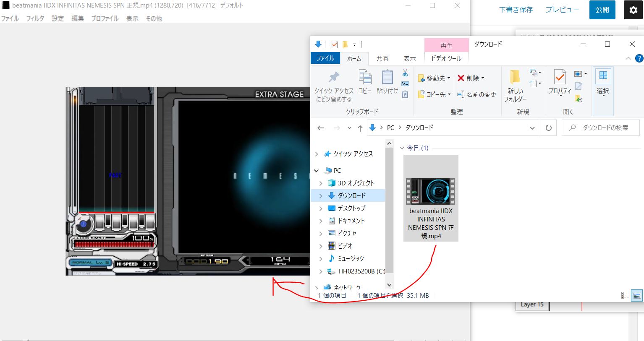Image resolution: width=644 pixels, height=341 pixels.
Task: Collapse the PC tree node
Action: coord(317,170)
